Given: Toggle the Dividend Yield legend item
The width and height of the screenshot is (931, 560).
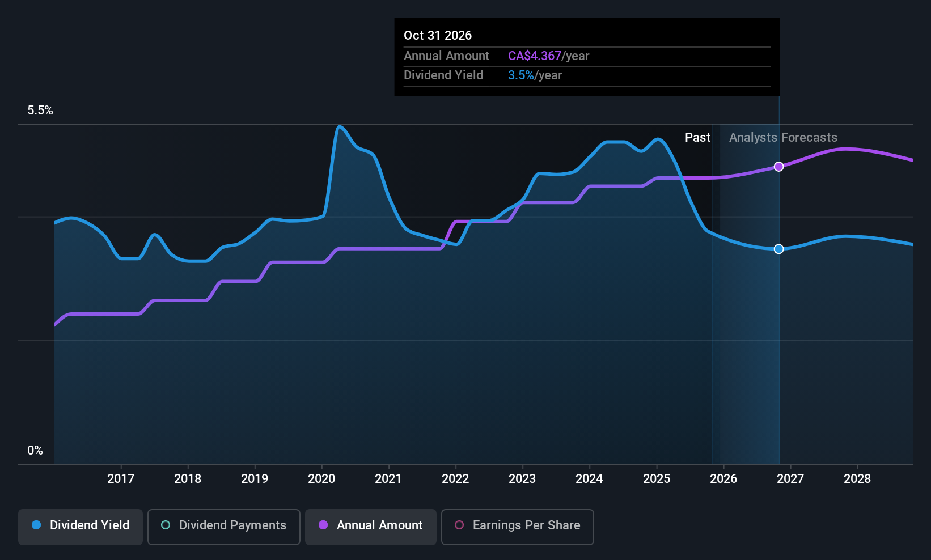Looking at the screenshot, I should [80, 527].
